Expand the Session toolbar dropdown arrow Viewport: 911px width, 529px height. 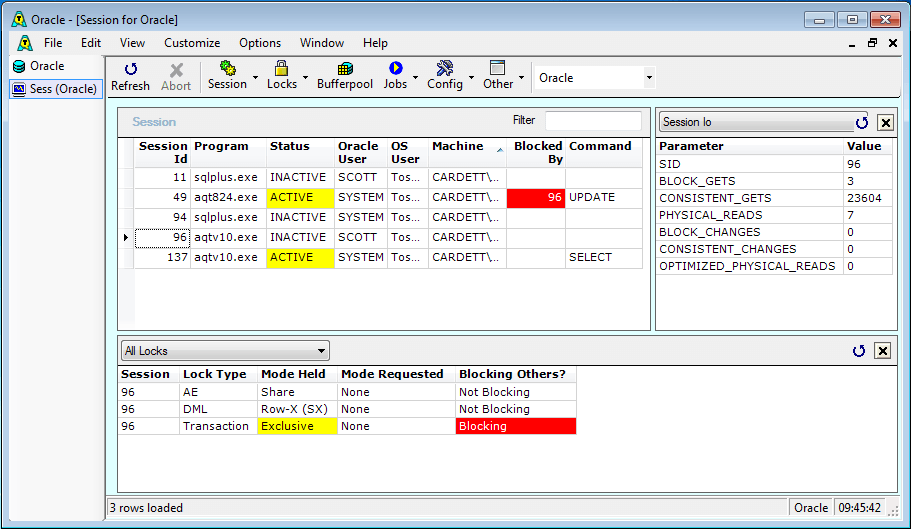tap(255, 77)
